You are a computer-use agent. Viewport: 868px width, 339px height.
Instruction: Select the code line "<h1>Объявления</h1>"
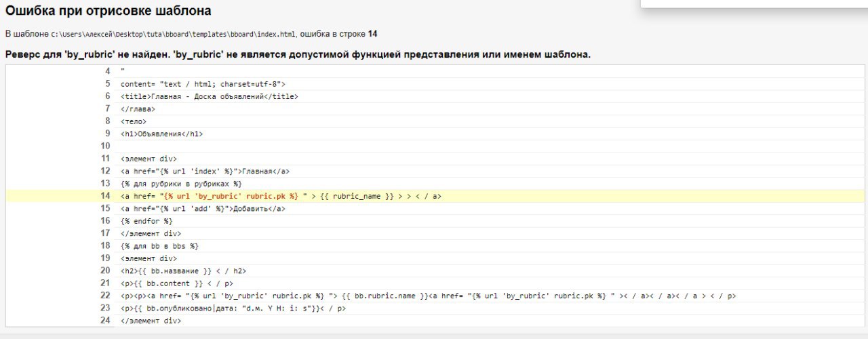click(161, 134)
